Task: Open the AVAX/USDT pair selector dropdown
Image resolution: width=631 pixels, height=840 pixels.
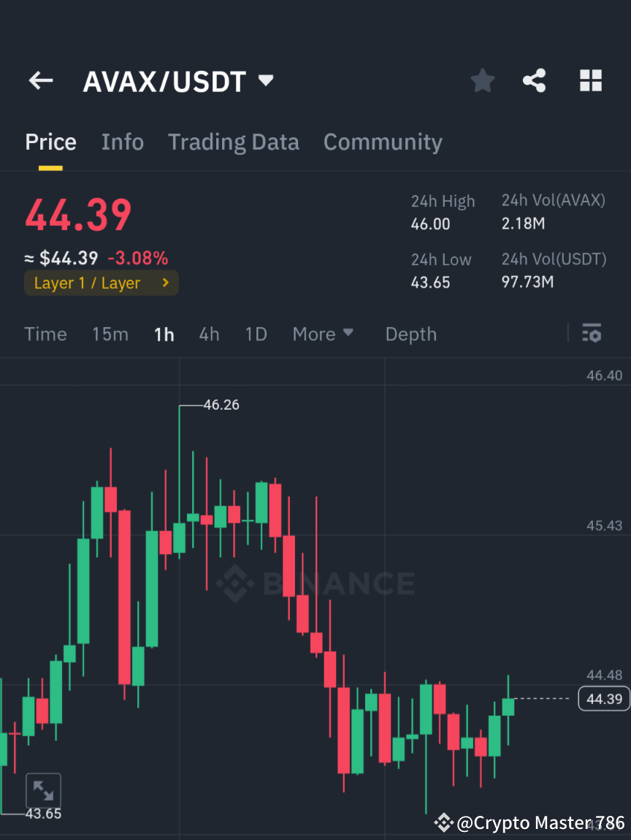Action: pyautogui.click(x=179, y=81)
